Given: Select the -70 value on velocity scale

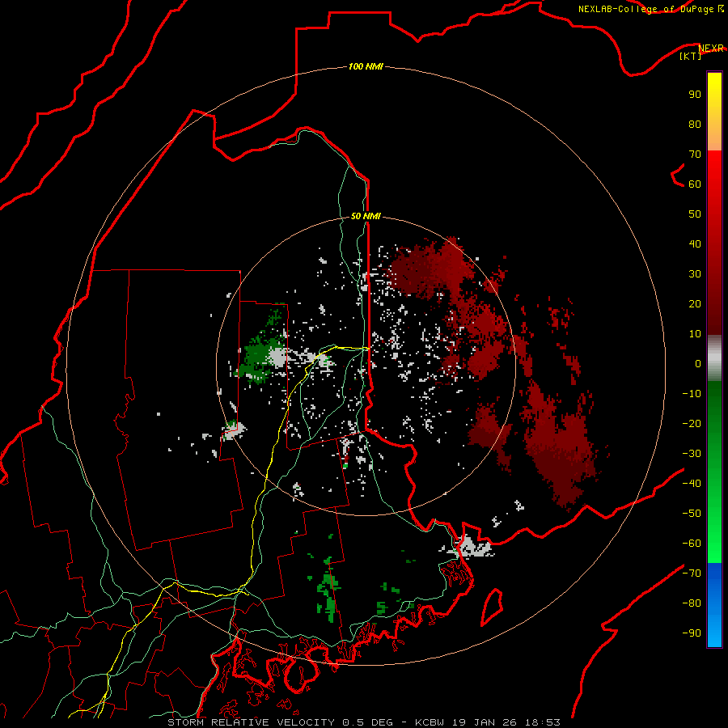Looking at the screenshot, I should click(x=692, y=573).
